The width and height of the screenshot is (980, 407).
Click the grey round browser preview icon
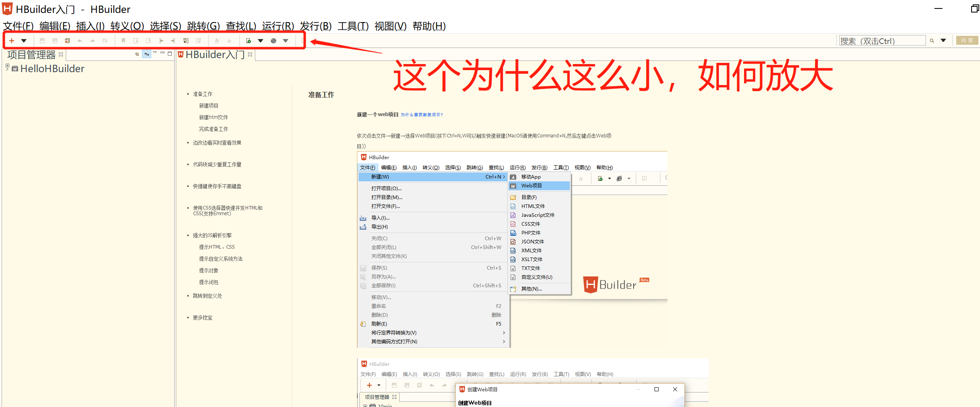pos(273,41)
